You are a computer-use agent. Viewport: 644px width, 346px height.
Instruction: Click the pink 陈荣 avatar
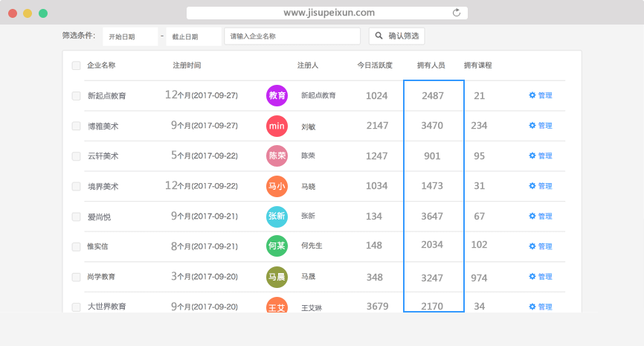[x=277, y=156]
